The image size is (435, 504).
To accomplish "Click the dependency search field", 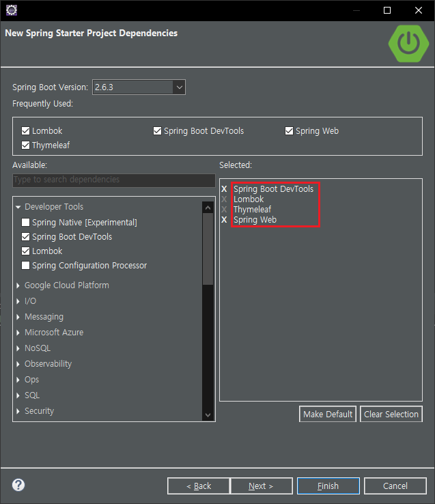I will [114, 180].
